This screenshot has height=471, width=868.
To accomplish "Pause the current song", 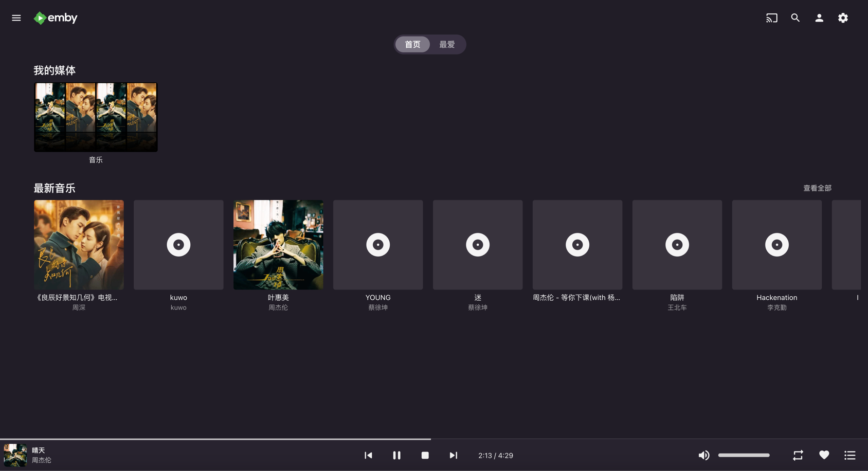I will [x=396, y=455].
